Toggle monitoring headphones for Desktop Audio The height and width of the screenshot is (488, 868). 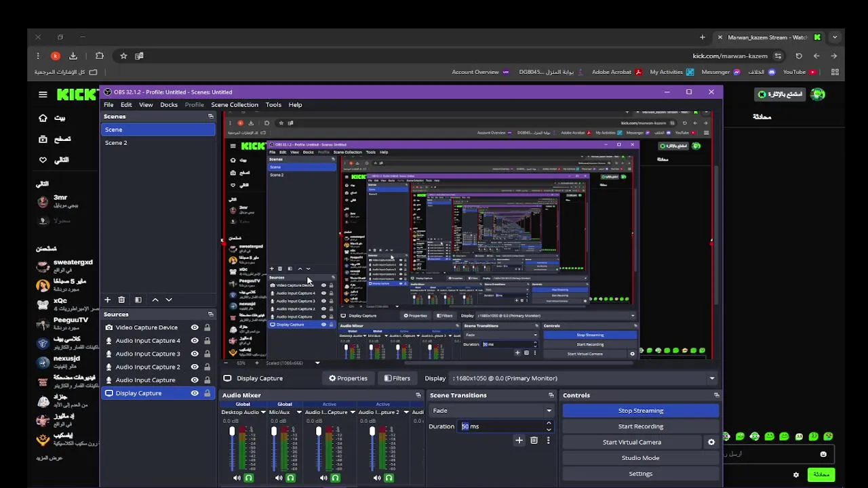249,478
